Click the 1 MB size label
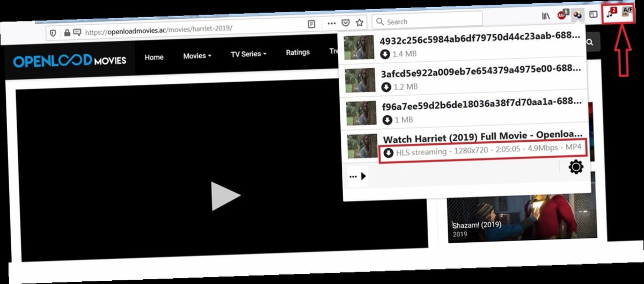The height and width of the screenshot is (284, 644). [x=403, y=119]
